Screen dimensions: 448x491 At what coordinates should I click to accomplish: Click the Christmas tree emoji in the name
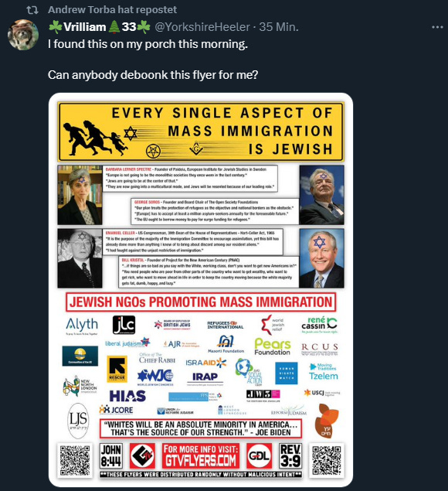[x=114, y=27]
